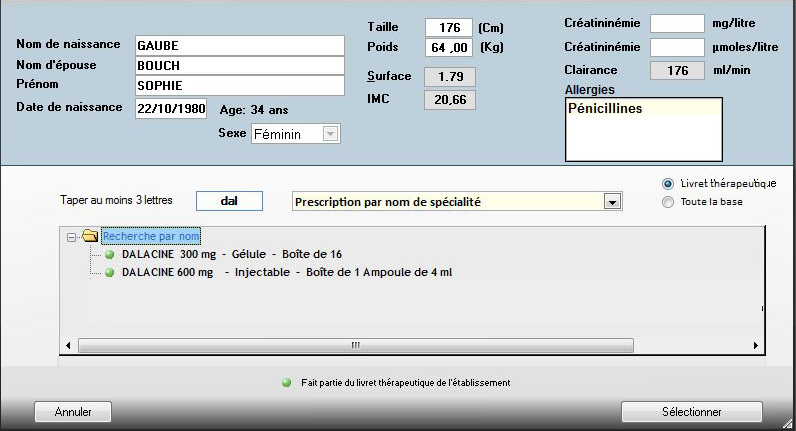Viewport: 796px width, 431px height.
Task: Select the Livret thérapeutique radio button
Action: coord(668,184)
